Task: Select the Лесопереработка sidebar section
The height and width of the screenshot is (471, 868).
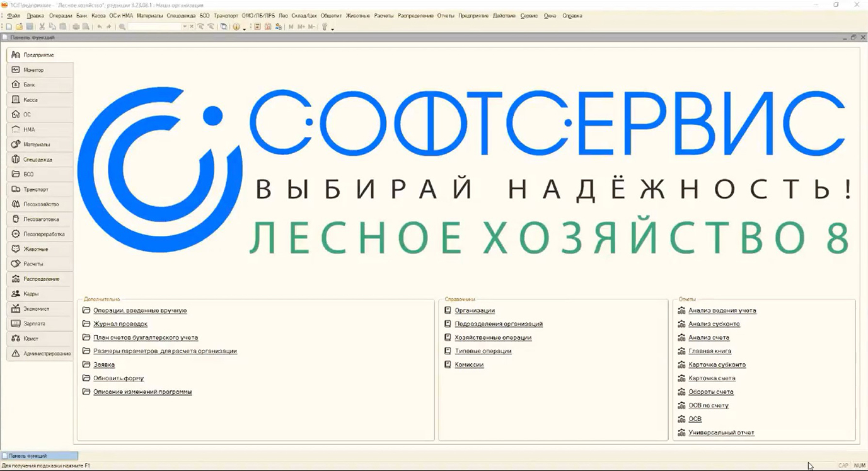Action: tap(39, 234)
